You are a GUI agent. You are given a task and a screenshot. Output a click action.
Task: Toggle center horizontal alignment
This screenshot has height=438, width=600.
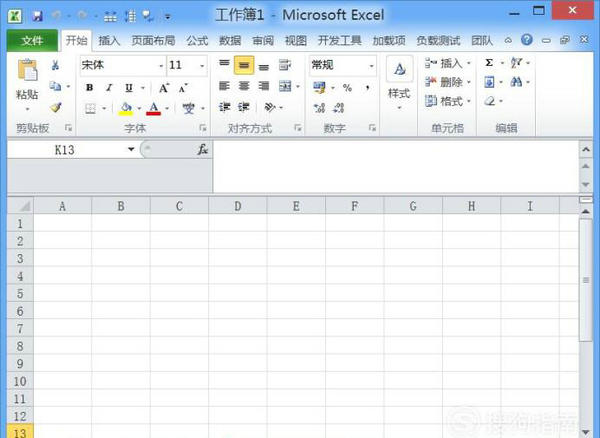(x=244, y=87)
